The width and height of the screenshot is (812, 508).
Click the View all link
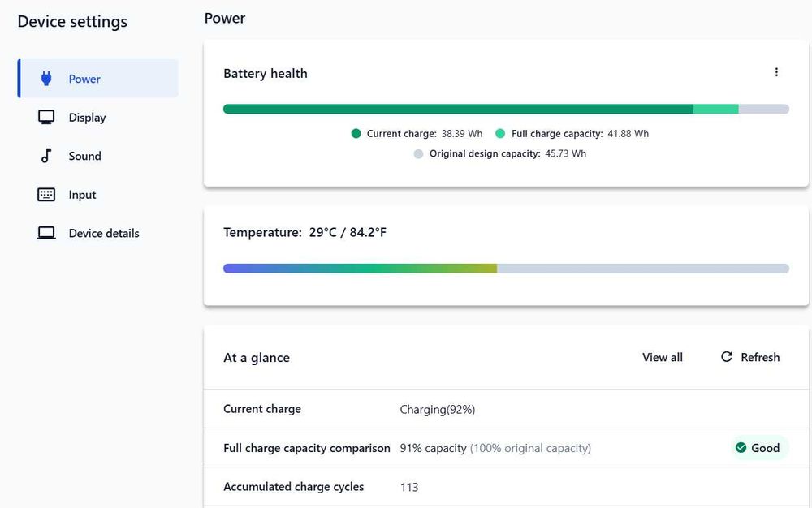[663, 357]
